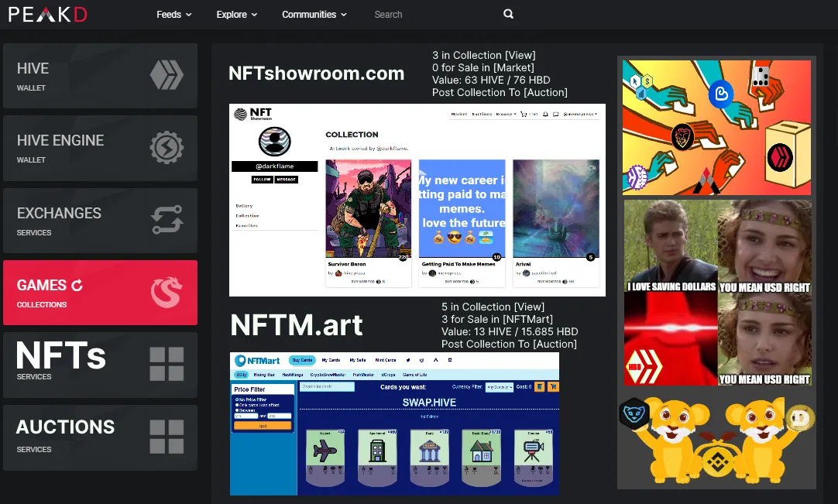
Task: Open the Communities dropdown
Action: coord(314,15)
